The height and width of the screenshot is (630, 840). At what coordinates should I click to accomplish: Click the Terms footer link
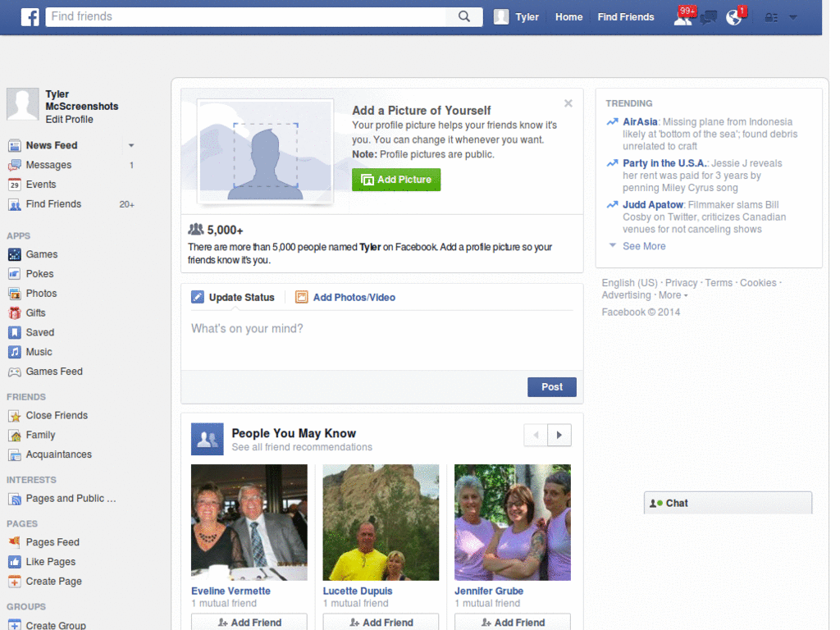coord(719,283)
